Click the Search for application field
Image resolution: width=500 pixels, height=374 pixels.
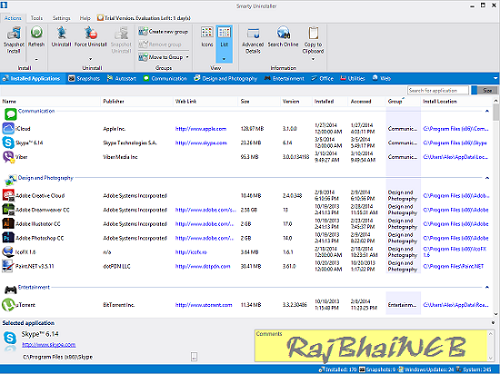click(x=438, y=90)
